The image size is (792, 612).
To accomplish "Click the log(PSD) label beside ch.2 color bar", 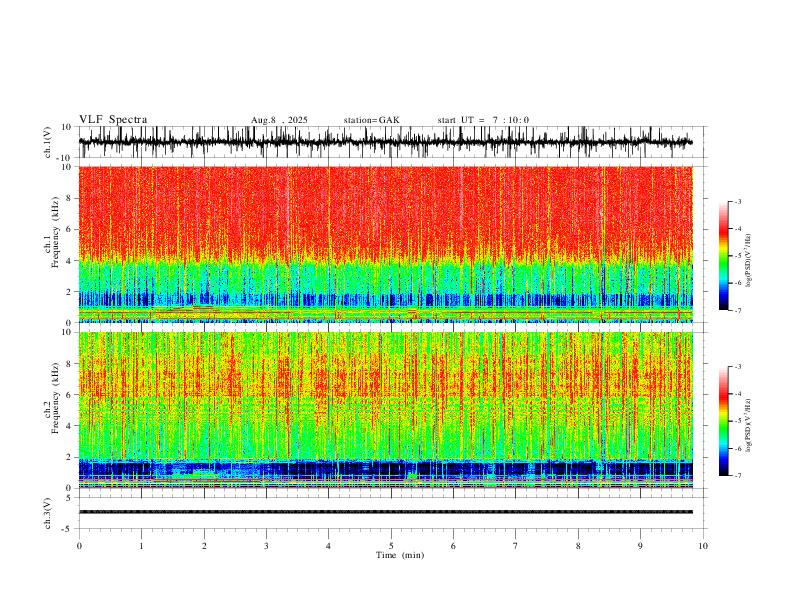I will click(x=748, y=425).
